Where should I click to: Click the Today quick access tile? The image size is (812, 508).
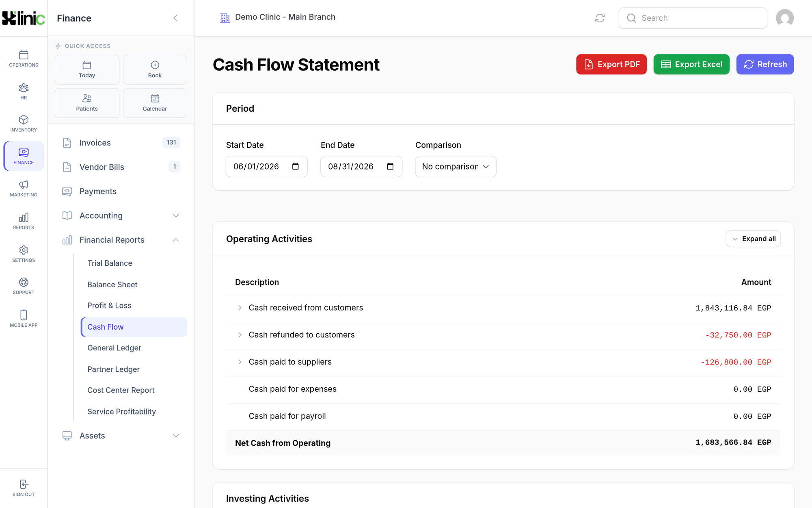coord(87,69)
